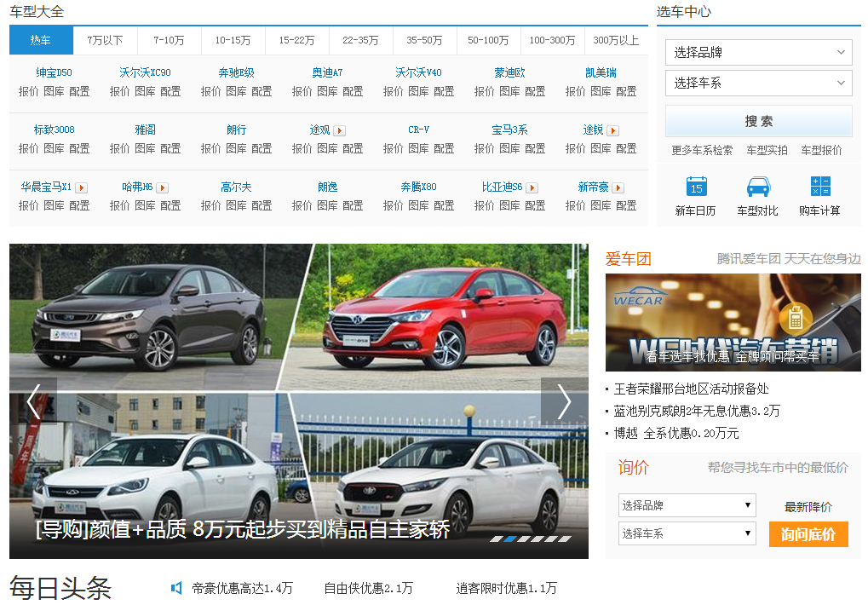Open the 雅阁 model link
Image resolution: width=868 pixels, height=605 pixels.
pyautogui.click(x=145, y=130)
